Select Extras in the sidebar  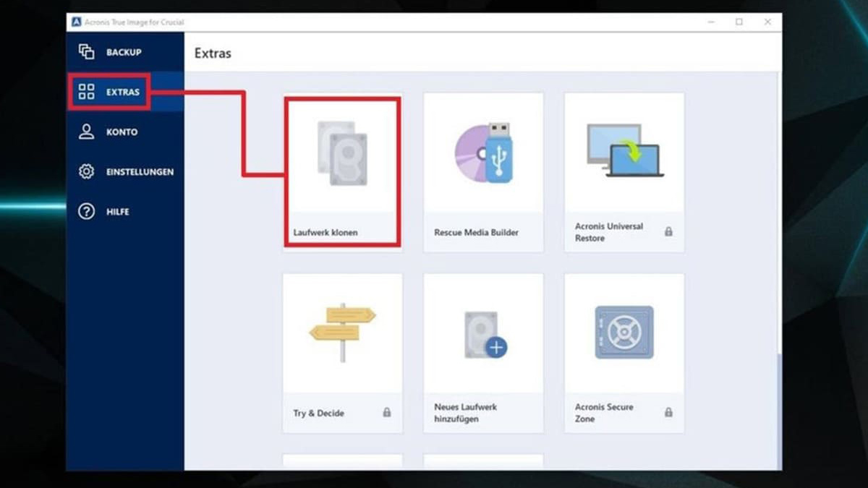(124, 92)
